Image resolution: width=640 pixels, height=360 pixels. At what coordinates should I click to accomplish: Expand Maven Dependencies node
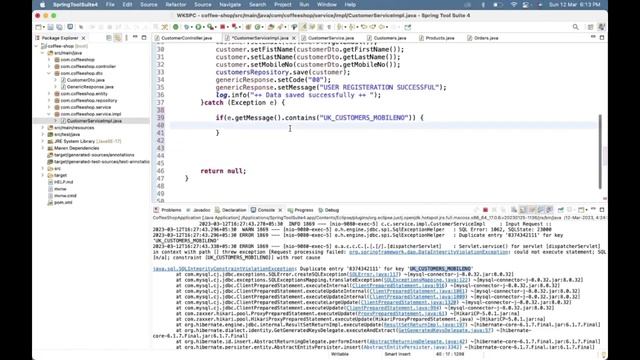point(43,148)
